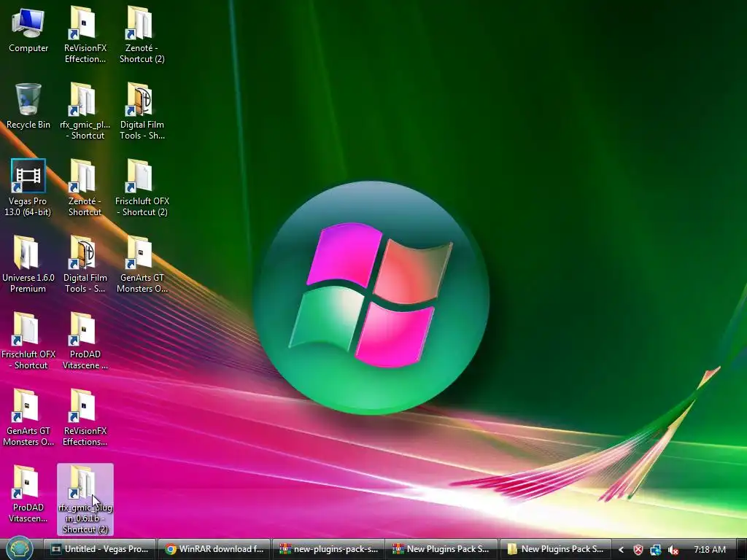Expand hidden system tray icons arrow

coord(621,550)
